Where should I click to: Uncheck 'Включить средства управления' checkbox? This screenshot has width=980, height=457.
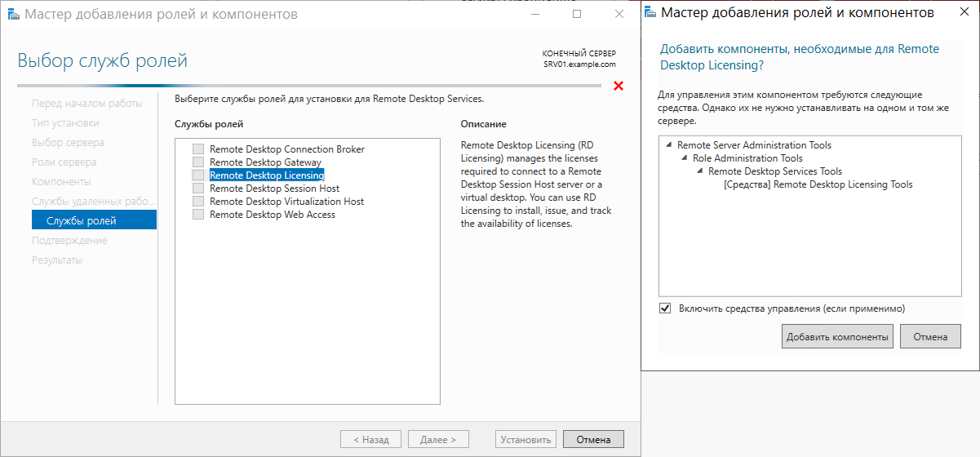tap(665, 308)
